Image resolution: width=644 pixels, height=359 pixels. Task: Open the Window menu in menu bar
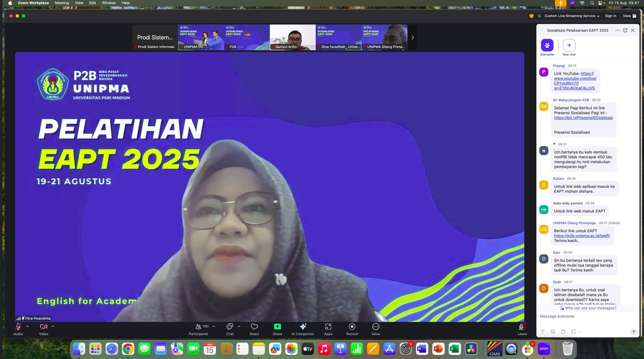point(109,3)
